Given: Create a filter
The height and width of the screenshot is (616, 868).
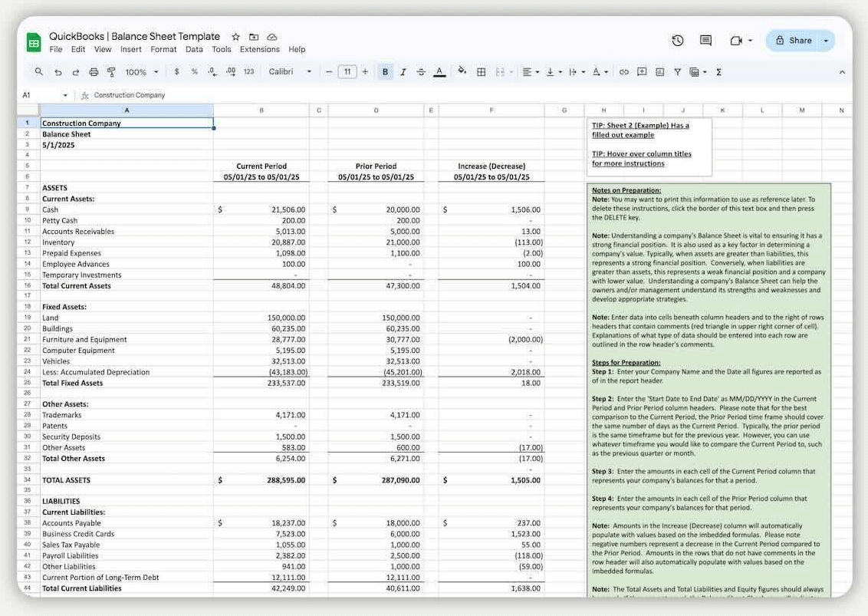Looking at the screenshot, I should pyautogui.click(x=678, y=72).
